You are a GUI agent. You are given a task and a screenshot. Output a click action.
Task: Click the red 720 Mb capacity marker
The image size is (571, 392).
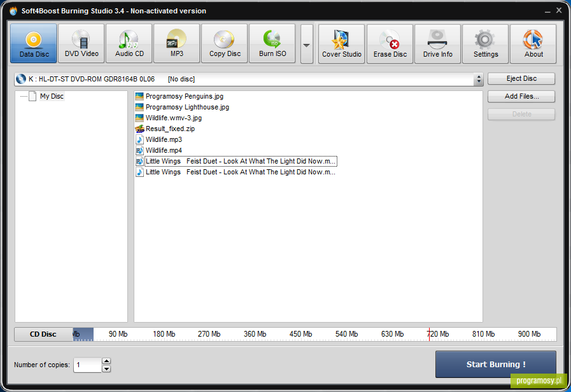(429, 334)
